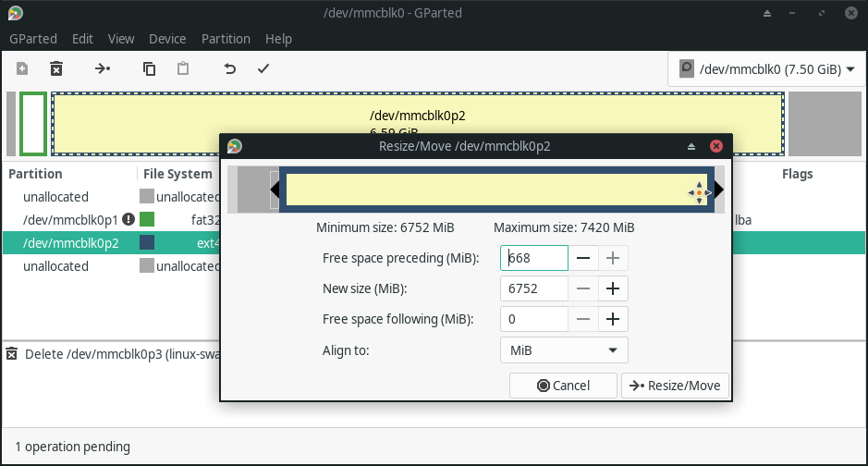Click the Delete partition toolbar icon
The image size is (868, 466).
point(56,68)
